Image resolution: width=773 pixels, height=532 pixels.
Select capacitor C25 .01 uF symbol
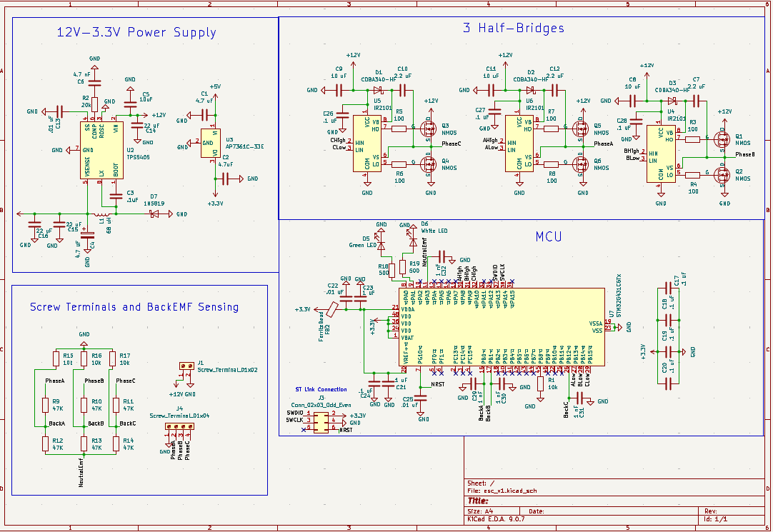click(421, 398)
